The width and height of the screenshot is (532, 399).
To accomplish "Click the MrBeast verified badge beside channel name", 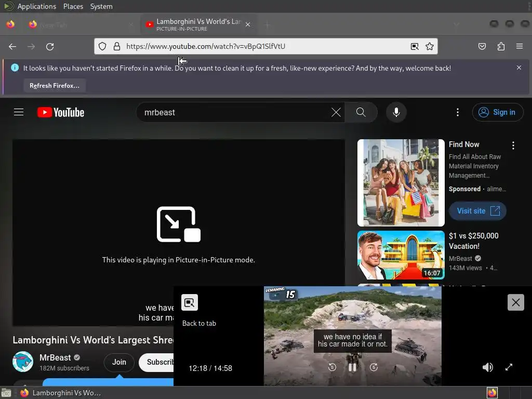I will [x=77, y=357].
